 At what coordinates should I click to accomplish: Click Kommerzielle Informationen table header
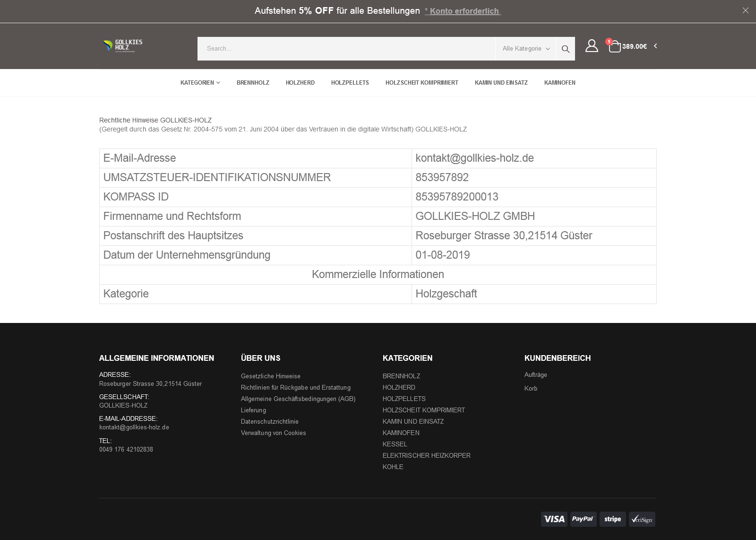(x=378, y=274)
